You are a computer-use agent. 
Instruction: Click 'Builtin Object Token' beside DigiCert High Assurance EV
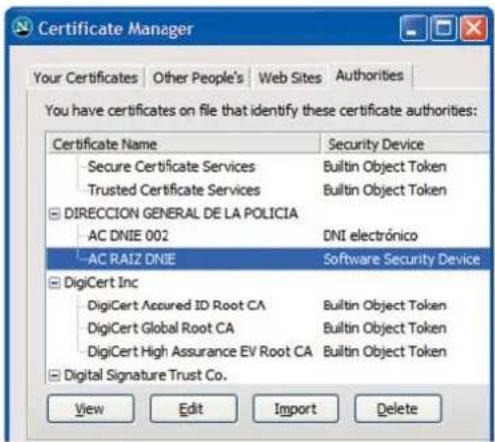pyautogui.click(x=385, y=352)
